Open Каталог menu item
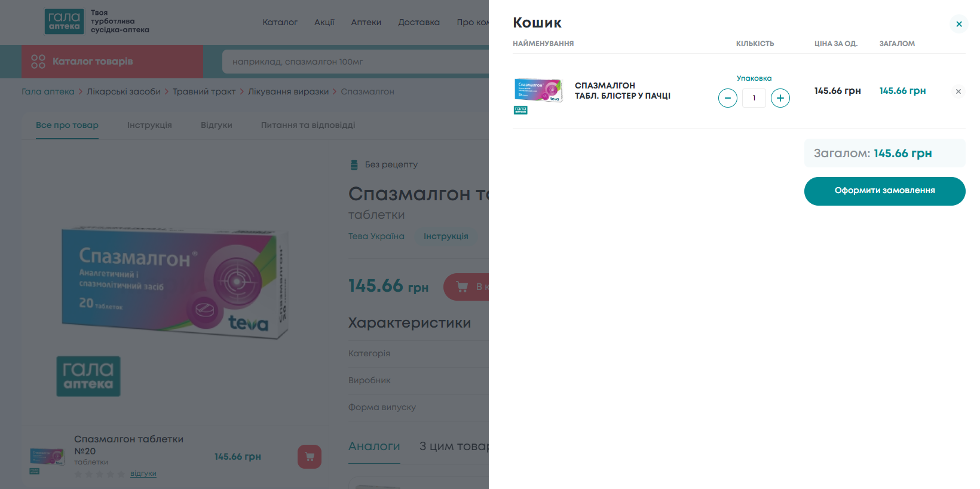Viewport: 980px width, 489px height. point(280,22)
